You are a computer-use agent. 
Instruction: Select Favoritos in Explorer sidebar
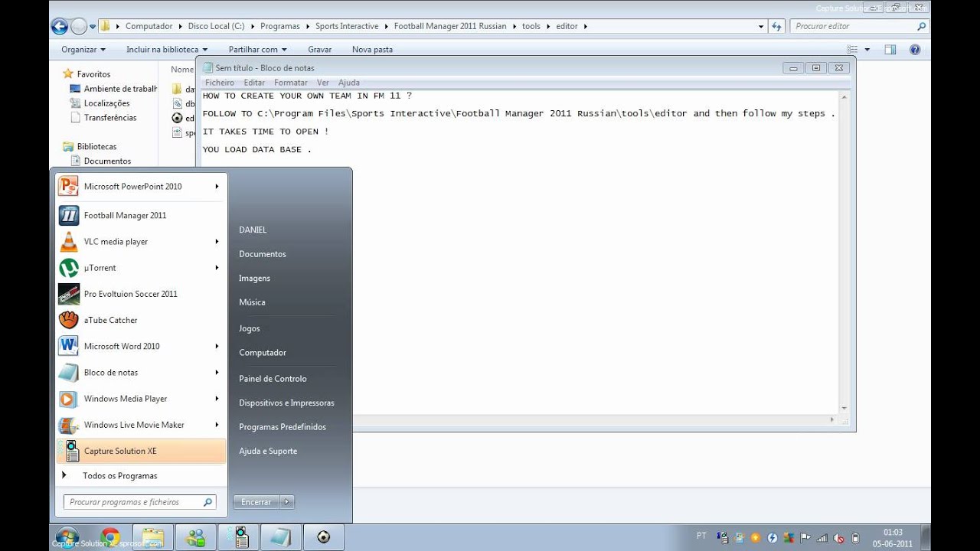93,74
